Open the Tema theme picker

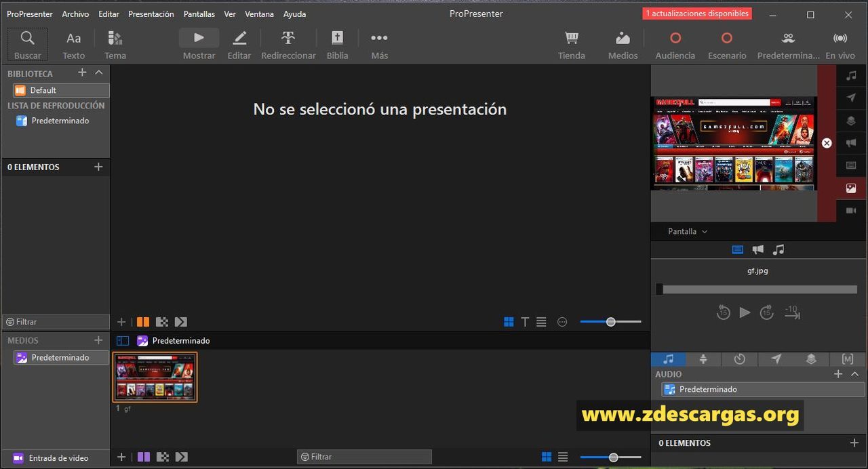click(115, 45)
